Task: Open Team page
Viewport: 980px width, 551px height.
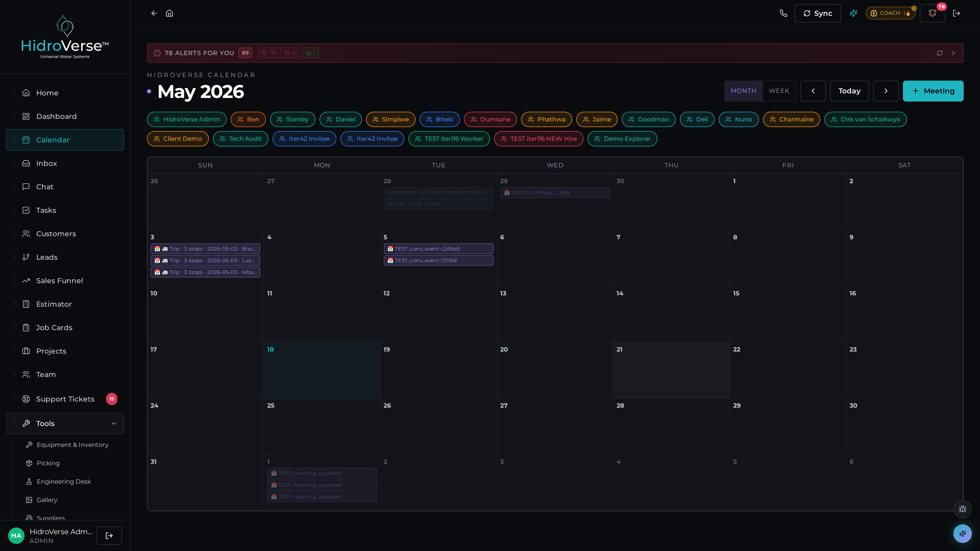Action: [x=65, y=374]
